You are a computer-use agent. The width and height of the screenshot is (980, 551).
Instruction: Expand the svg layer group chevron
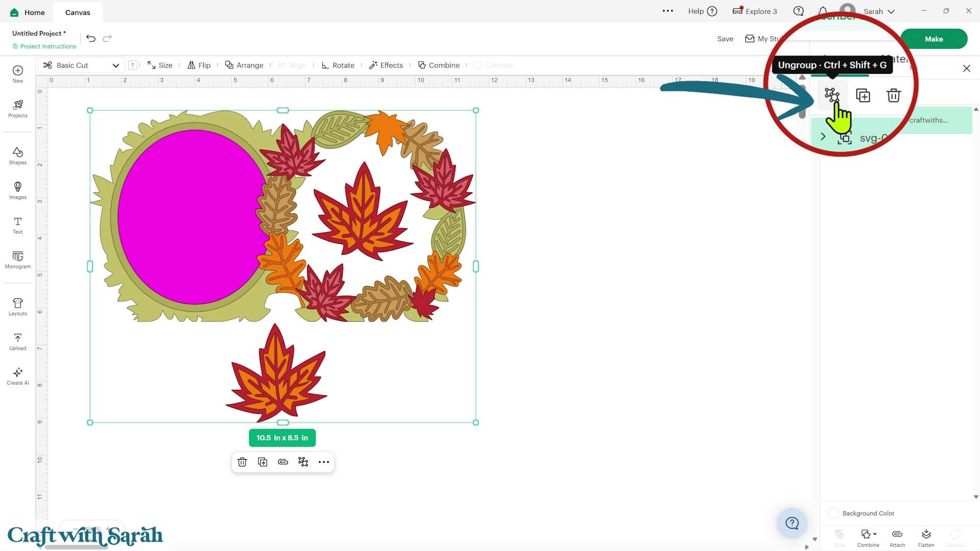(823, 137)
